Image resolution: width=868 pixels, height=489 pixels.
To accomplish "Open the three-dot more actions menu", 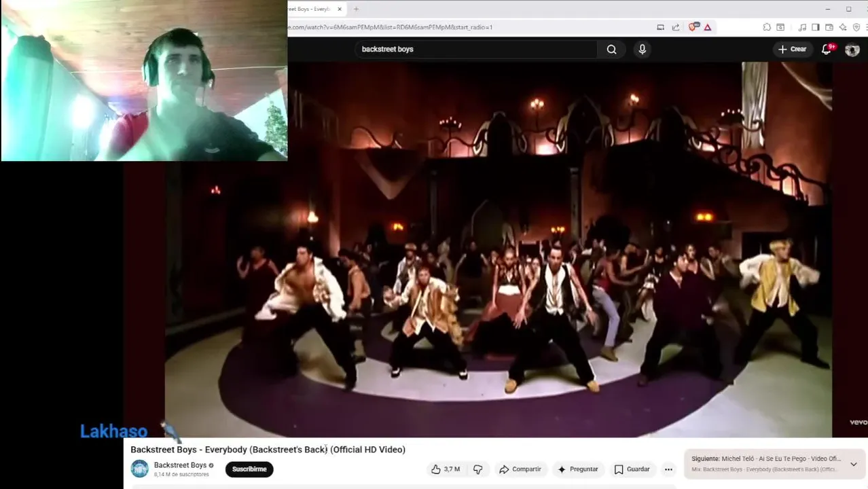I will 668,469.
